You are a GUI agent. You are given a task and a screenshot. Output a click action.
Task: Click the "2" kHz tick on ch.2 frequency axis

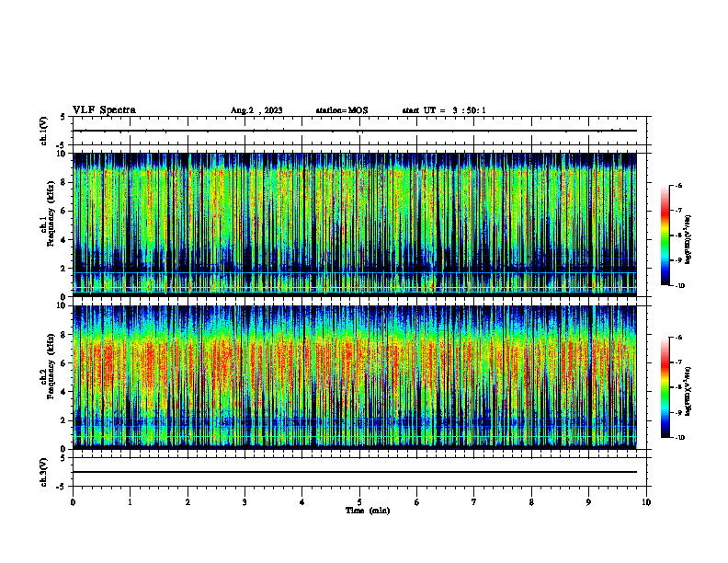pos(64,420)
